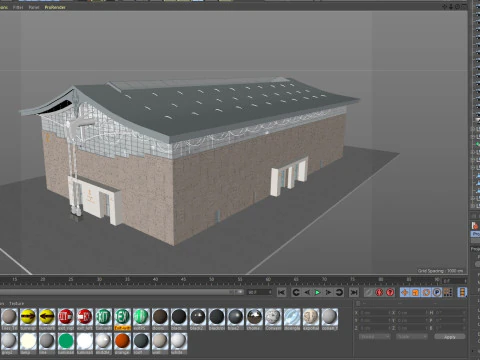Go to end of animation
Viewport: 480px width, 360px height.
point(354,292)
